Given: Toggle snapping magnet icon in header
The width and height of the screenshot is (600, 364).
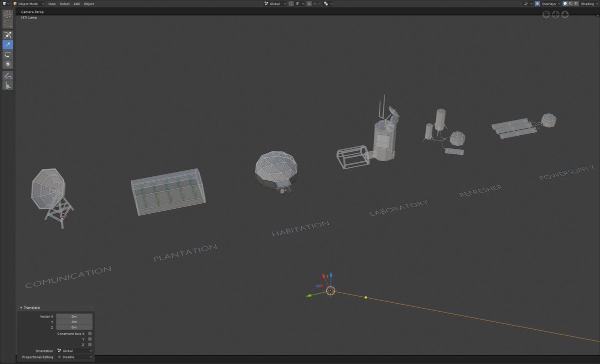Looking at the screenshot, I should pyautogui.click(x=291, y=3).
